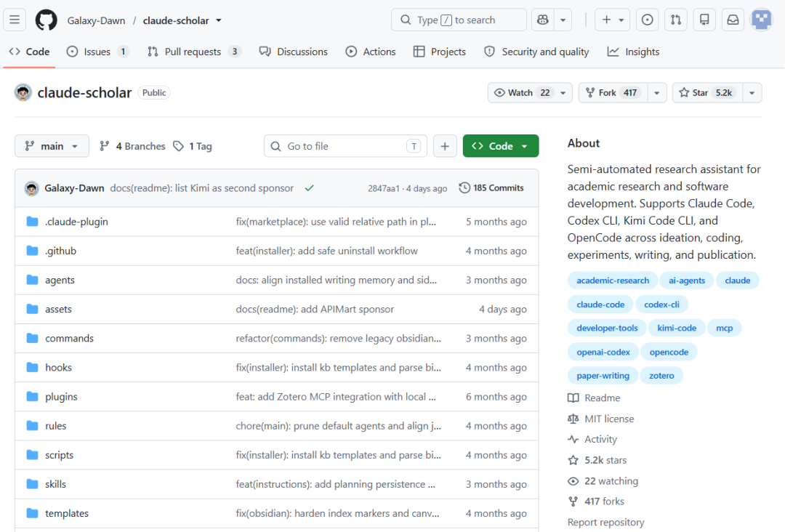Open the Actions tab
785x532 pixels.
point(371,52)
